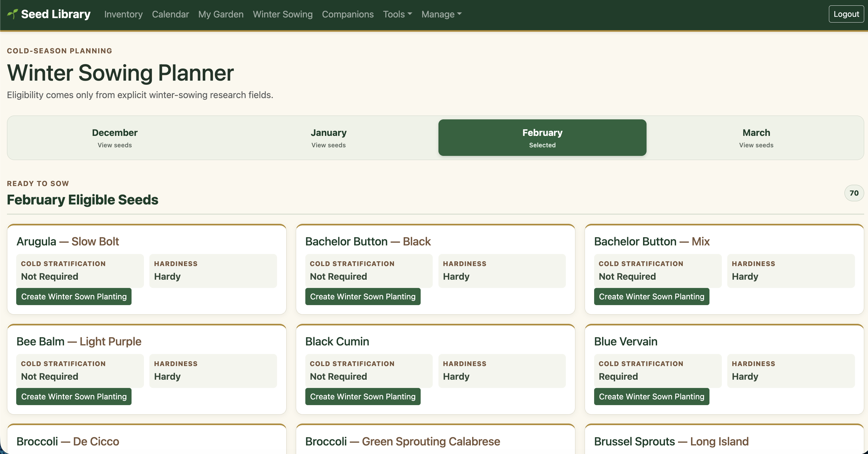Click the 70 seed count badge
The image size is (868, 454).
(854, 193)
